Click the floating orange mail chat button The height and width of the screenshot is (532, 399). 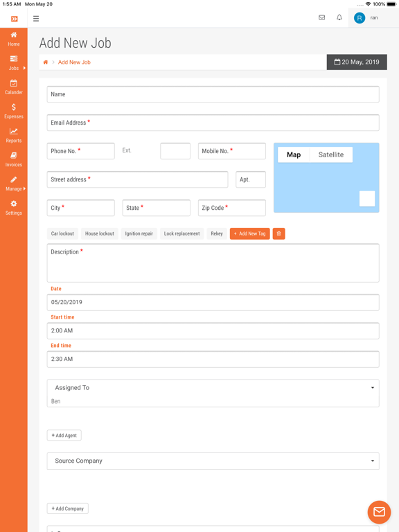(x=379, y=512)
